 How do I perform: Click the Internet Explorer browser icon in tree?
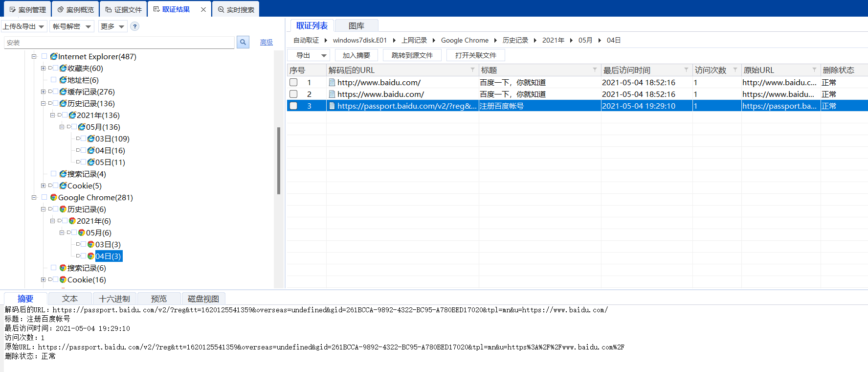pyautogui.click(x=54, y=56)
